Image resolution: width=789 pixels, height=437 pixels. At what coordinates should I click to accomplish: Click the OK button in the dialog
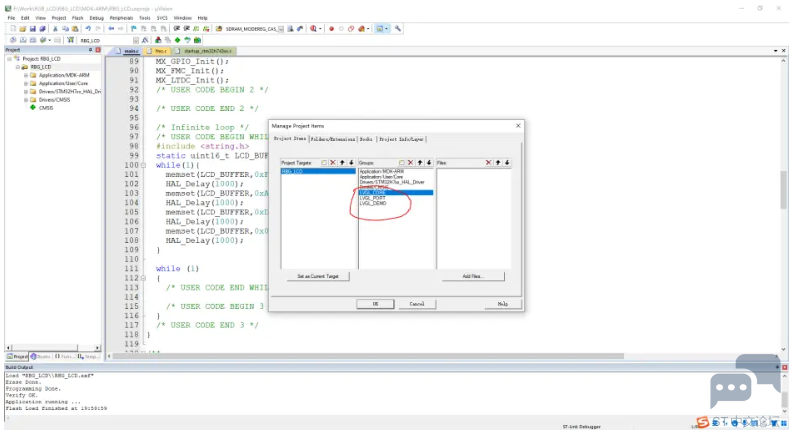tap(375, 304)
